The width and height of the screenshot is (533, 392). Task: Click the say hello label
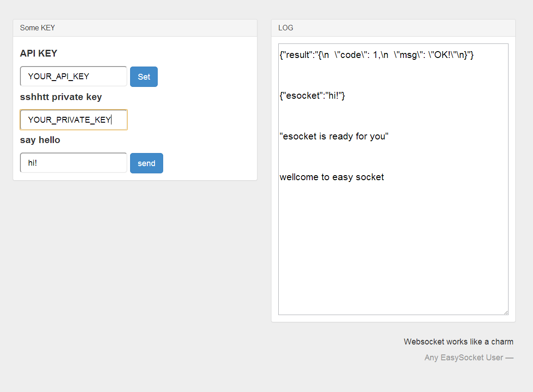pyautogui.click(x=40, y=140)
